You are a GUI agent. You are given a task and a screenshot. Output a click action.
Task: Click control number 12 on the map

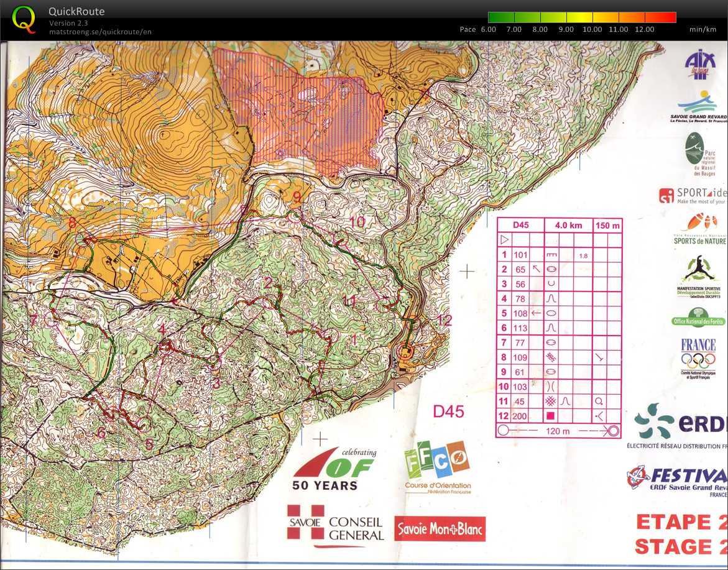pyautogui.click(x=445, y=320)
